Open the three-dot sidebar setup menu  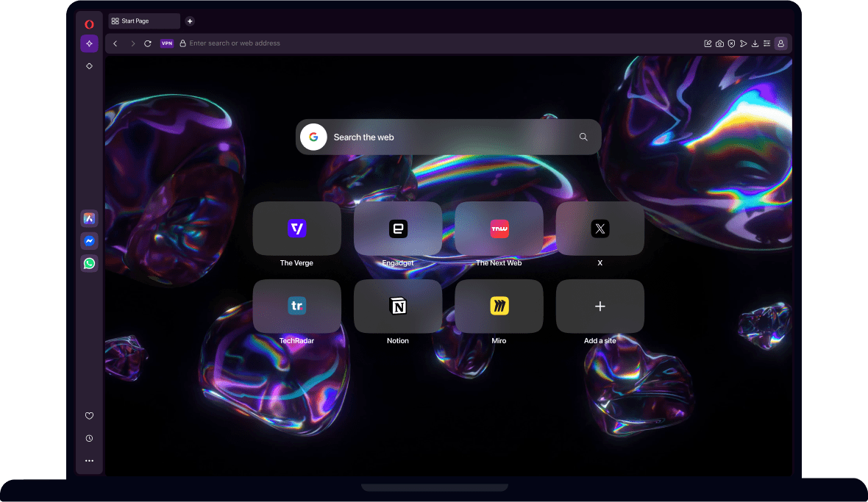click(89, 461)
